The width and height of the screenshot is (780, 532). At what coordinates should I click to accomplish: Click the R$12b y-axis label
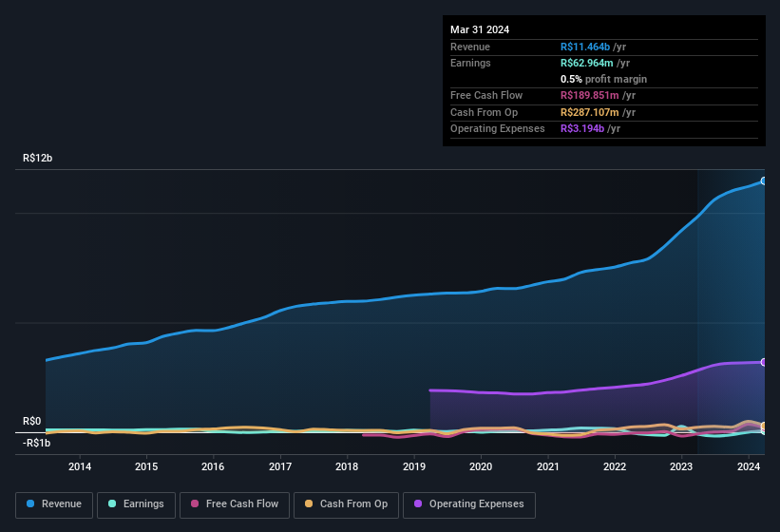click(x=37, y=158)
